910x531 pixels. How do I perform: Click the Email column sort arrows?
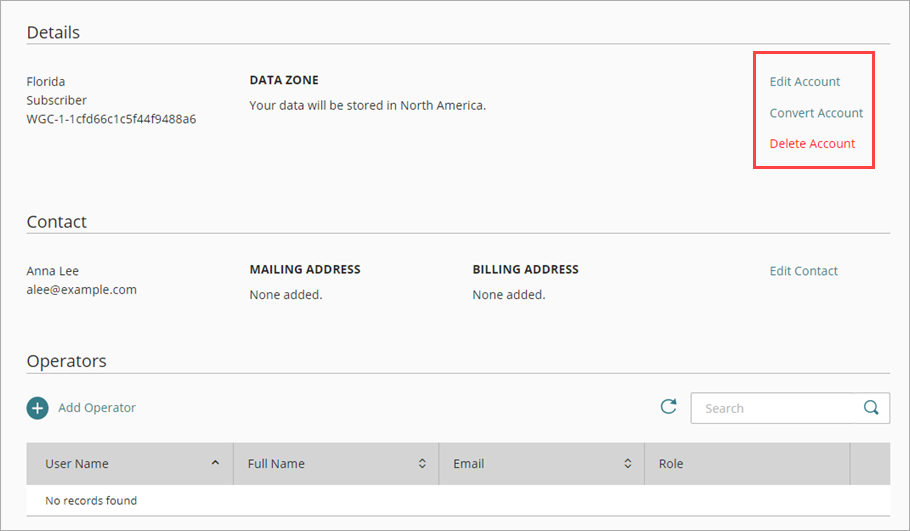click(628, 464)
